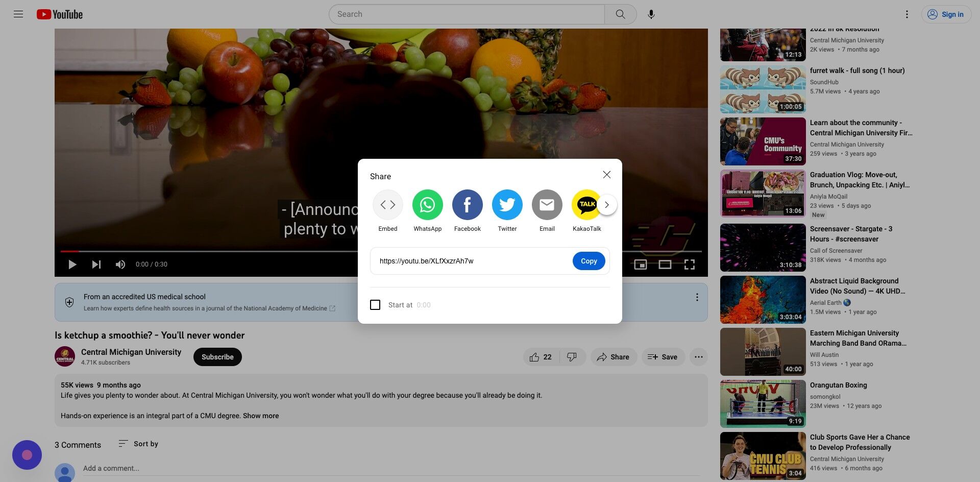Screen dimensions: 980x482
Task: Visit the Call of Screensaver channel
Action: pos(836,251)
